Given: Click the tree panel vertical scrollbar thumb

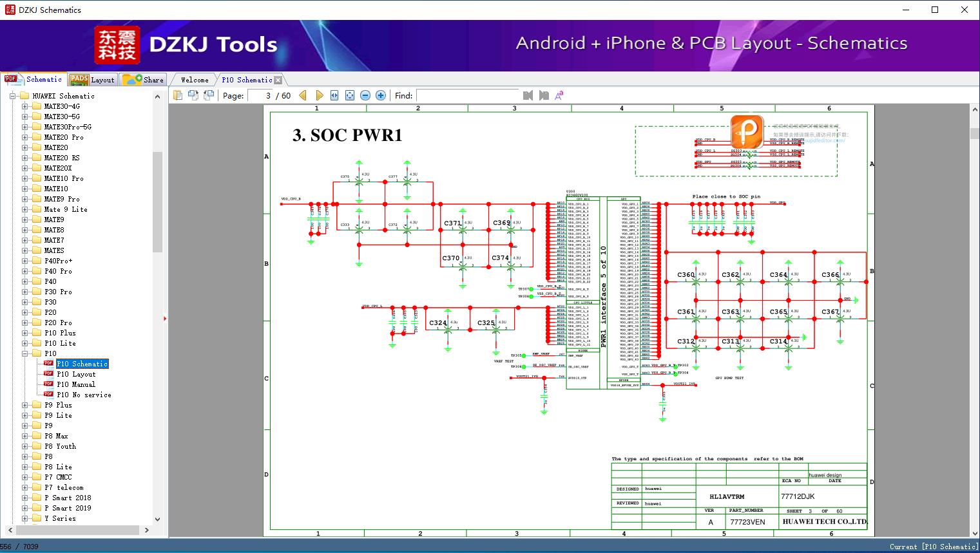Looking at the screenshot, I should coord(157,202).
